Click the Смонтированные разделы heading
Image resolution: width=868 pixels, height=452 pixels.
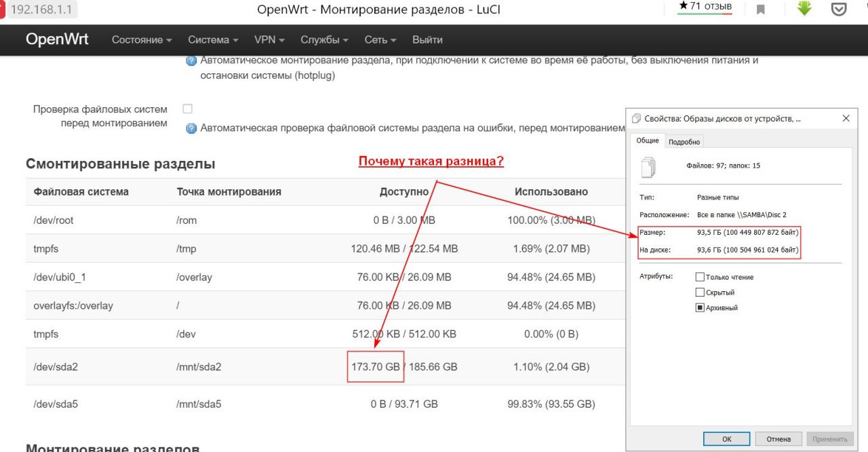(121, 164)
